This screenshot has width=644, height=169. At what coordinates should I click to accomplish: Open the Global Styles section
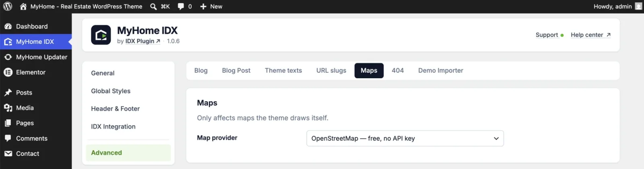[128, 91]
